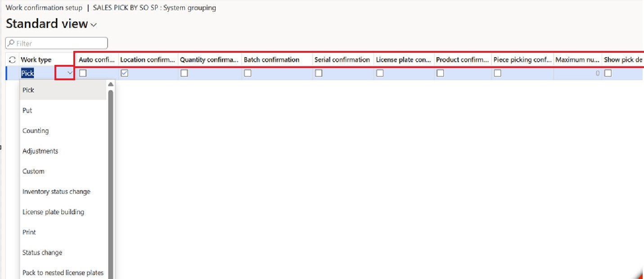Pick License plate building option
This screenshot has width=644, height=279.
click(53, 212)
